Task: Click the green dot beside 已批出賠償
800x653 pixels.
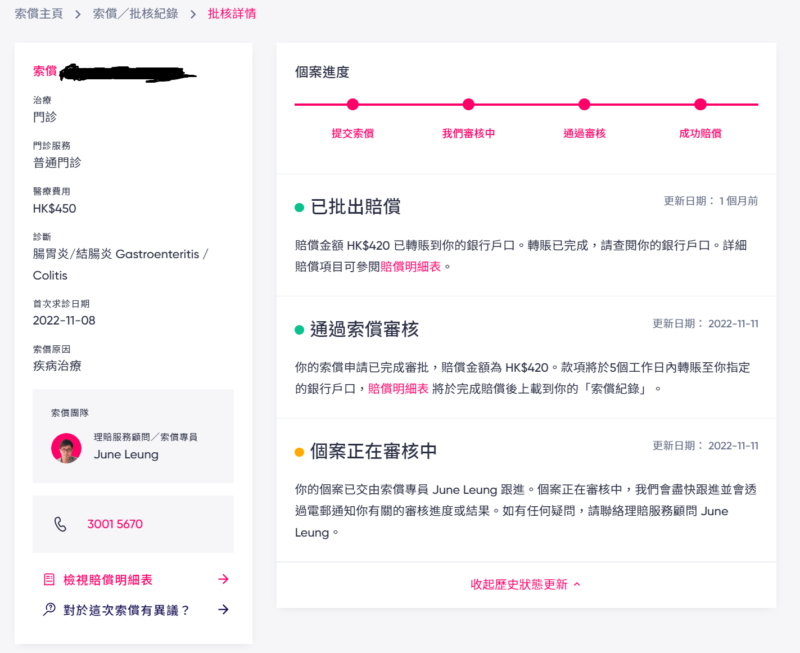Action: tap(299, 208)
